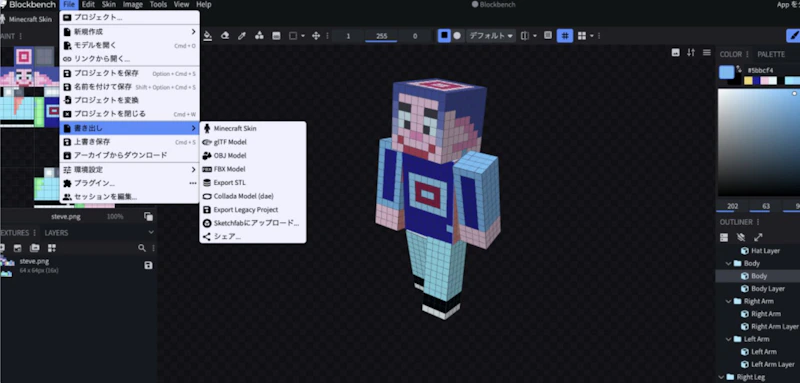Select the Move tool in toolbar
The width and height of the screenshot is (800, 383).
point(316,36)
